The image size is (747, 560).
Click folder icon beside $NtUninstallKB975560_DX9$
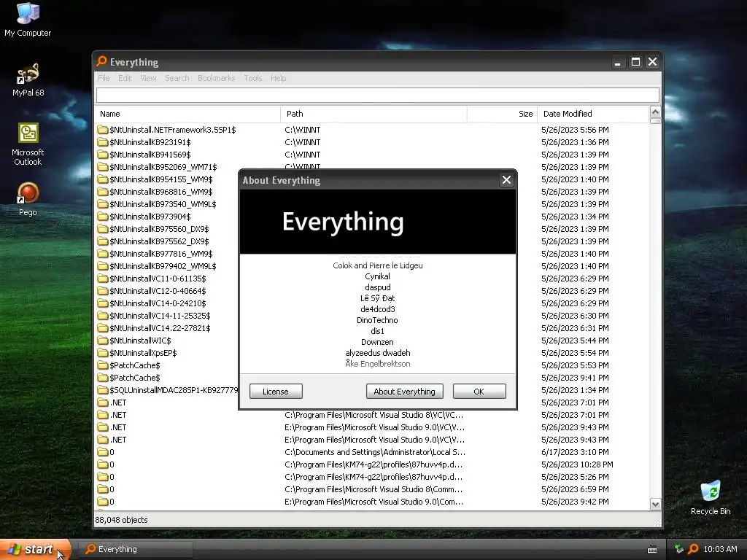pos(102,228)
